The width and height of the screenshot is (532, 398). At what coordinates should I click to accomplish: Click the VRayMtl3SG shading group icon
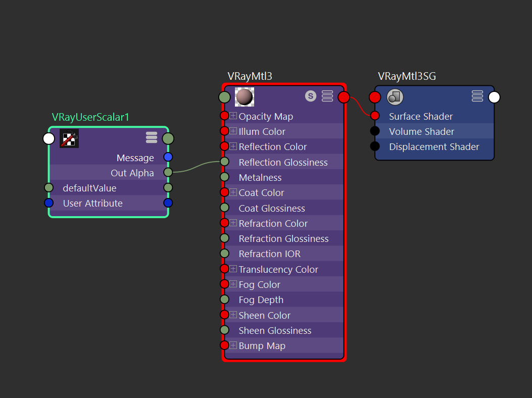(395, 97)
